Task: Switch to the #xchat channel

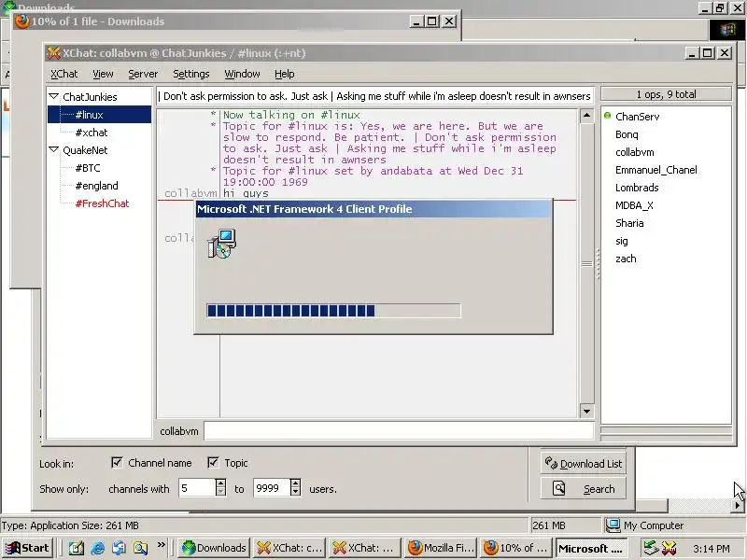Action: 92,133
